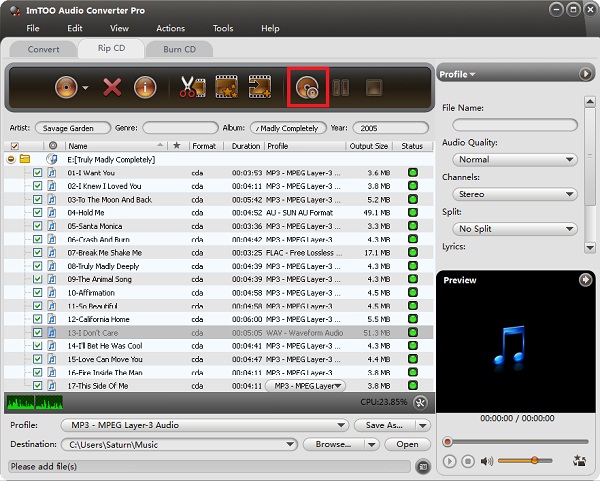The image size is (600, 481).
Task: Sort by the Name column header
Action: (115, 146)
